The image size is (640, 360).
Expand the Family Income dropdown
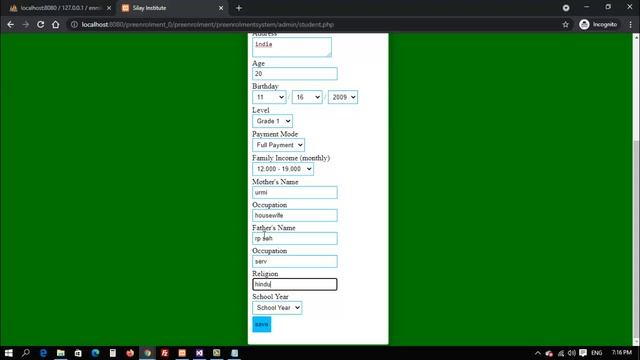click(283, 169)
